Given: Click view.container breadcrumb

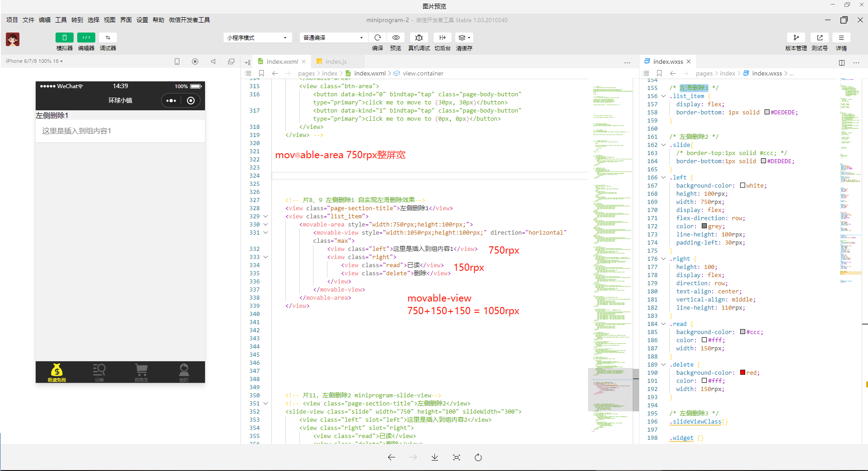Looking at the screenshot, I should click(x=419, y=73).
